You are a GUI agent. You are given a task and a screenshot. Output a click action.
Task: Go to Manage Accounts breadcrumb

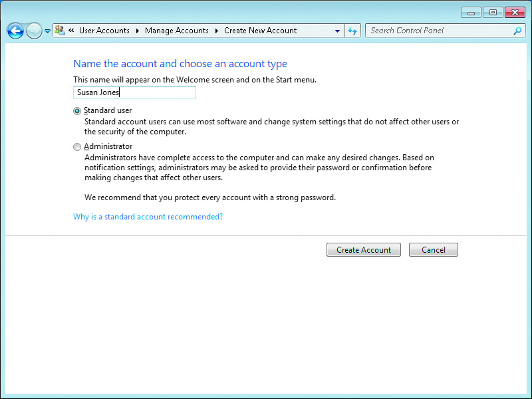176,31
